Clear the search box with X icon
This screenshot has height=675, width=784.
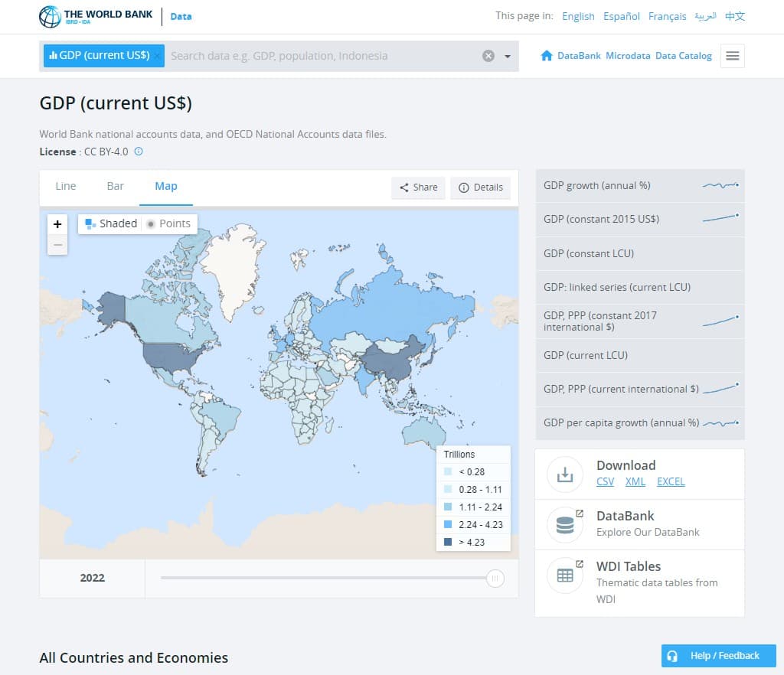(488, 56)
